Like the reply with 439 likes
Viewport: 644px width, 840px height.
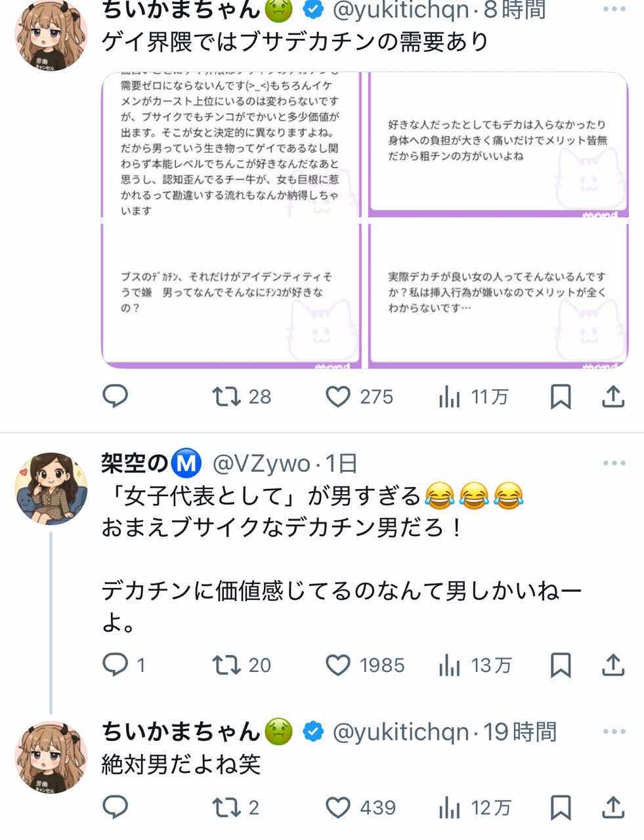(x=360, y=807)
